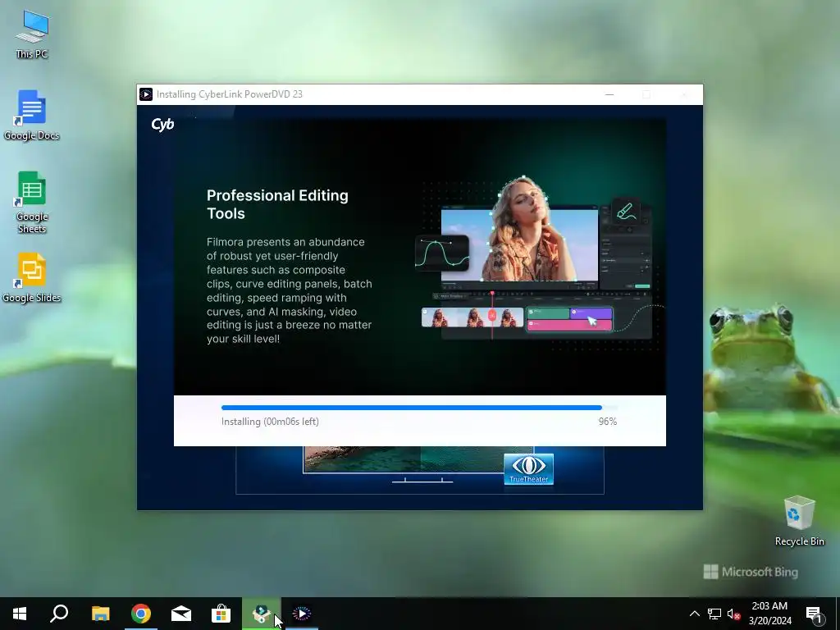This screenshot has height=630, width=840.
Task: Click the installation progress bar
Action: (x=419, y=409)
